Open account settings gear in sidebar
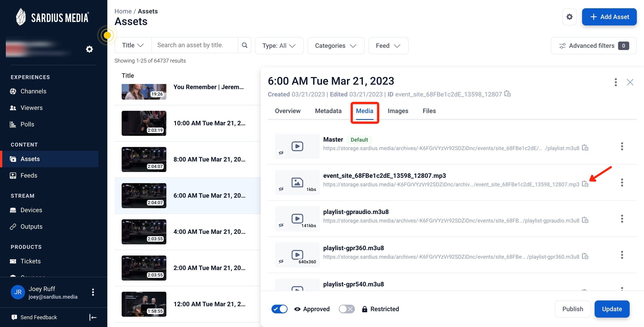 click(x=89, y=49)
